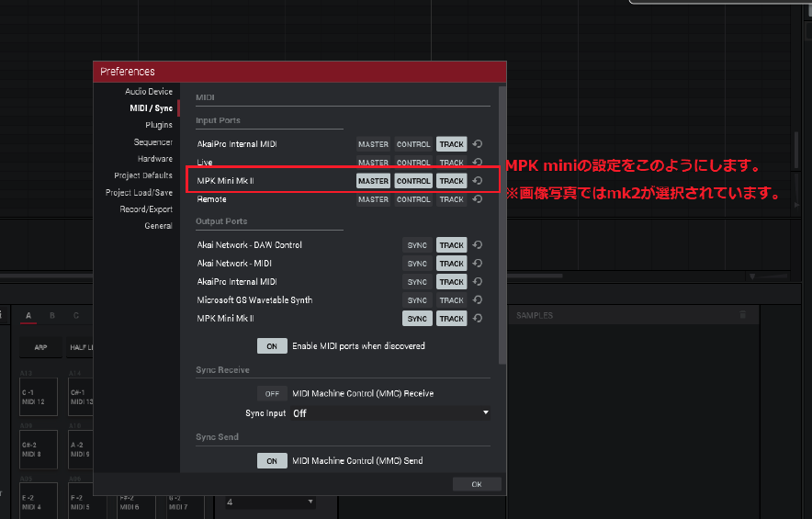Toggle CONTROL for the Live input port
Viewport: 812px width, 519px height.
pyautogui.click(x=413, y=162)
